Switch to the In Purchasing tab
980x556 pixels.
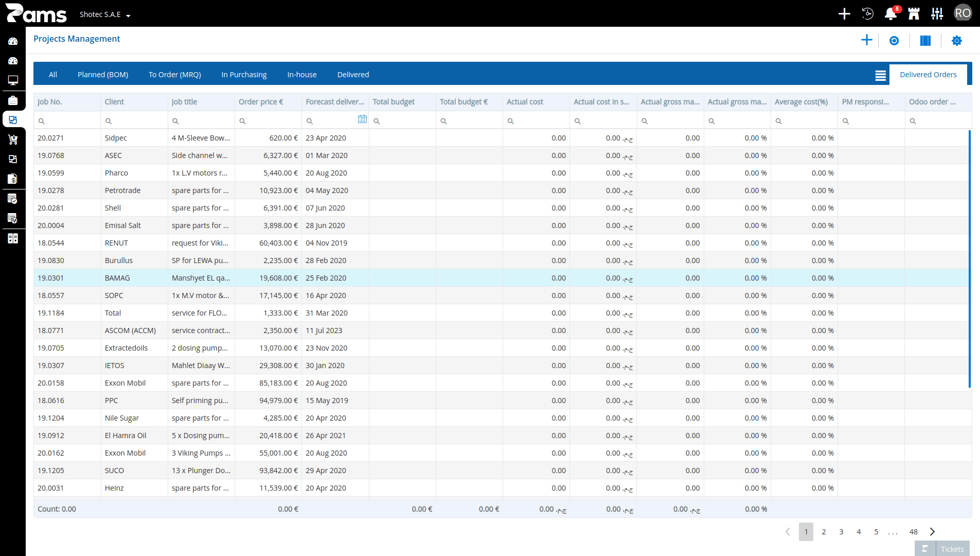pyautogui.click(x=244, y=75)
